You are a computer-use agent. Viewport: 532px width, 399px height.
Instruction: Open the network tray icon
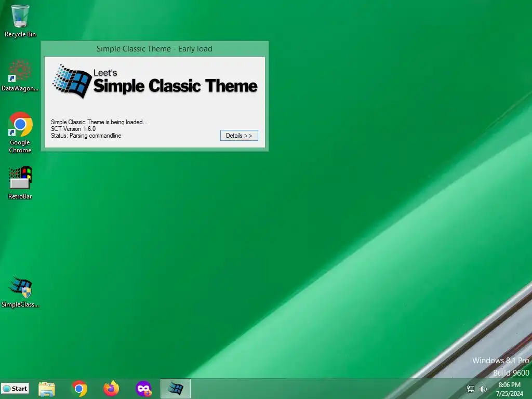point(471,389)
